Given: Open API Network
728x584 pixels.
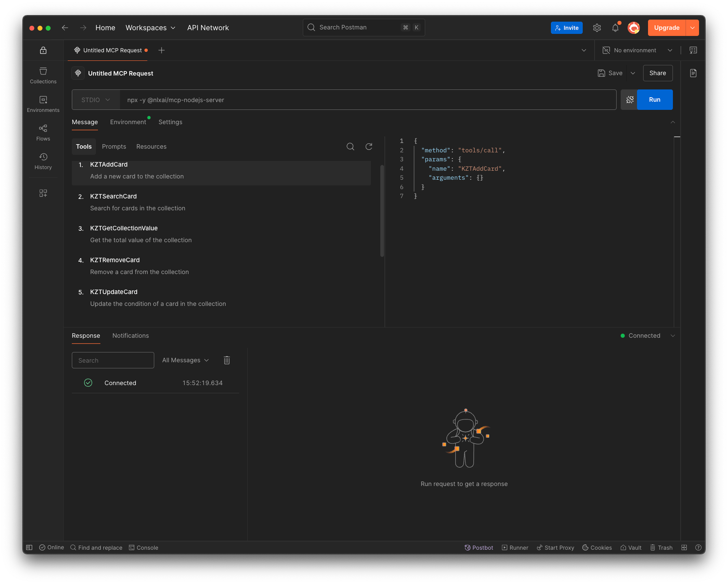Looking at the screenshot, I should click(208, 28).
